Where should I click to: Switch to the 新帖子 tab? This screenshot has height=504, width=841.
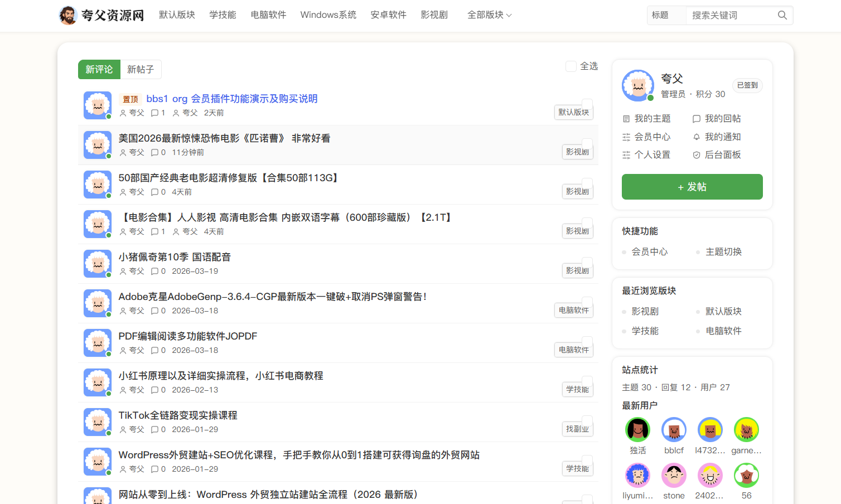pos(141,70)
